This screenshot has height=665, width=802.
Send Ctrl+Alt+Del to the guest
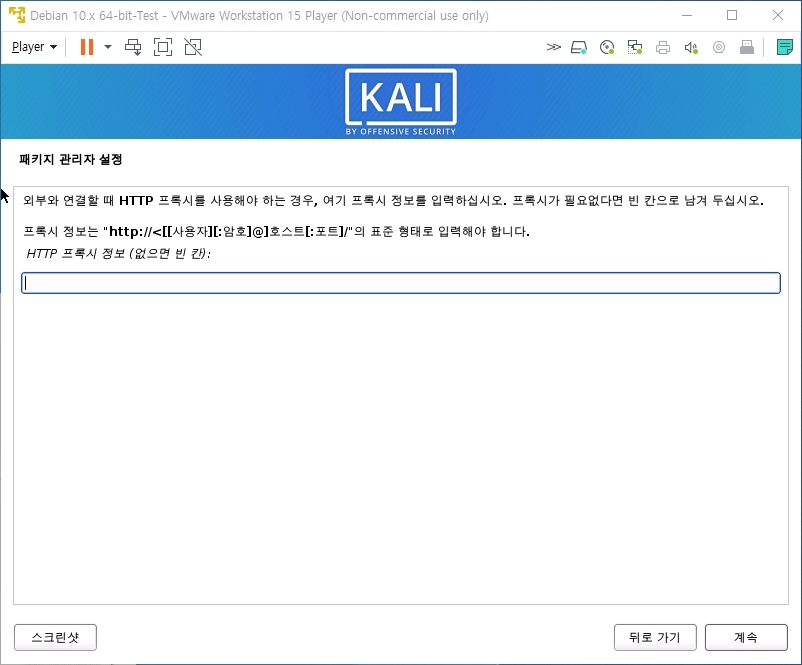pyautogui.click(x=133, y=47)
